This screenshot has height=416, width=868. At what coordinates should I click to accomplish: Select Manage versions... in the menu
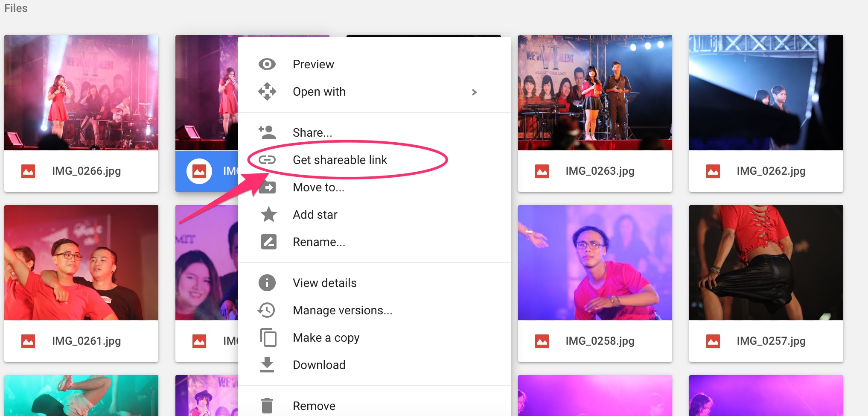click(x=342, y=311)
